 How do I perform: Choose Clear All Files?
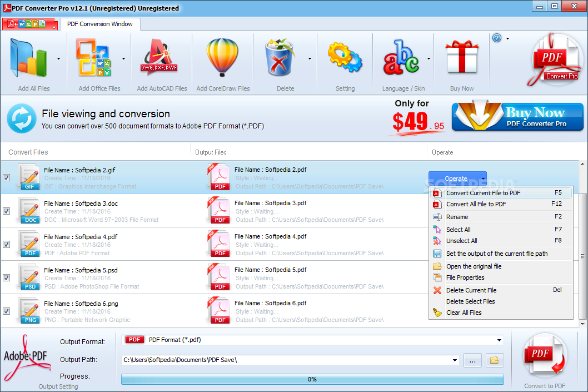click(501, 312)
